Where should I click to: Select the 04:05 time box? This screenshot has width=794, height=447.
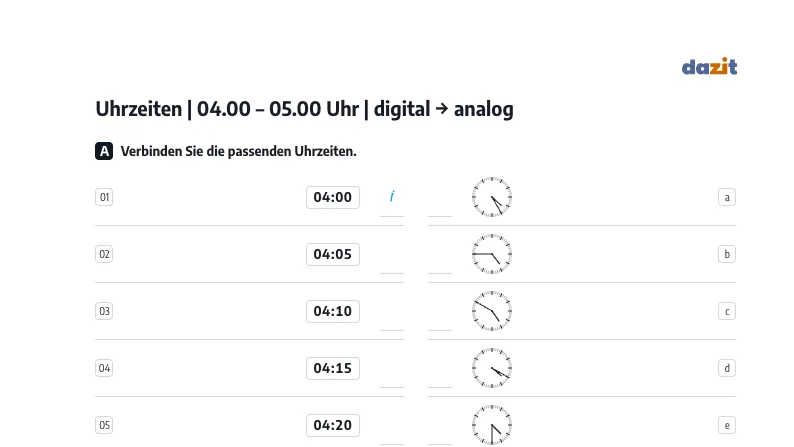333,254
